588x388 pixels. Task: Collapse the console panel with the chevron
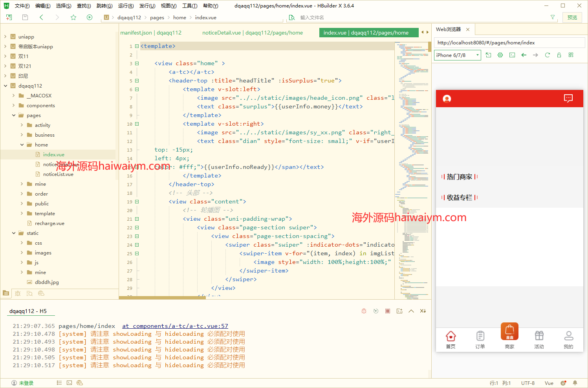[411, 311]
